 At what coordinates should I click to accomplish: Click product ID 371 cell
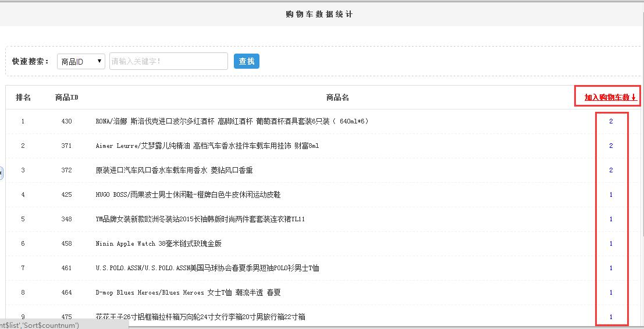coord(66,146)
